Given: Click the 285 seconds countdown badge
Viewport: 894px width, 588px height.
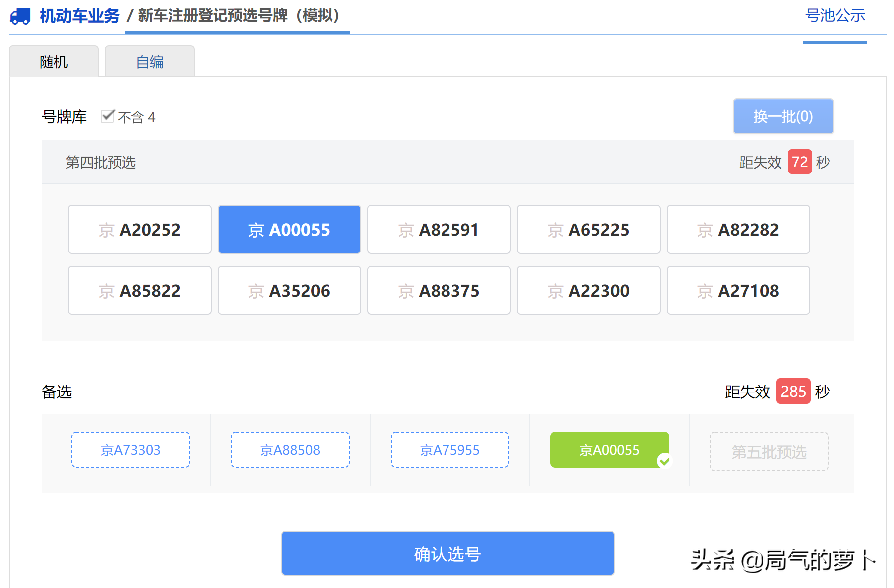Looking at the screenshot, I should [x=793, y=391].
